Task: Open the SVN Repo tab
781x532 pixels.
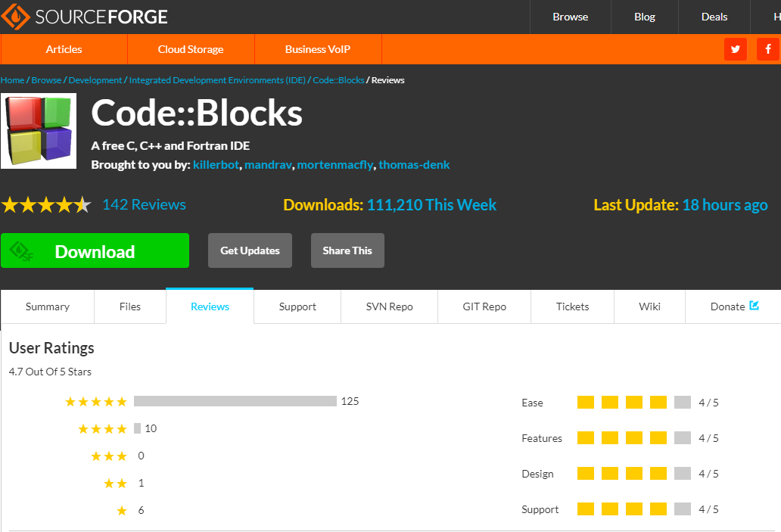Action: (x=390, y=306)
